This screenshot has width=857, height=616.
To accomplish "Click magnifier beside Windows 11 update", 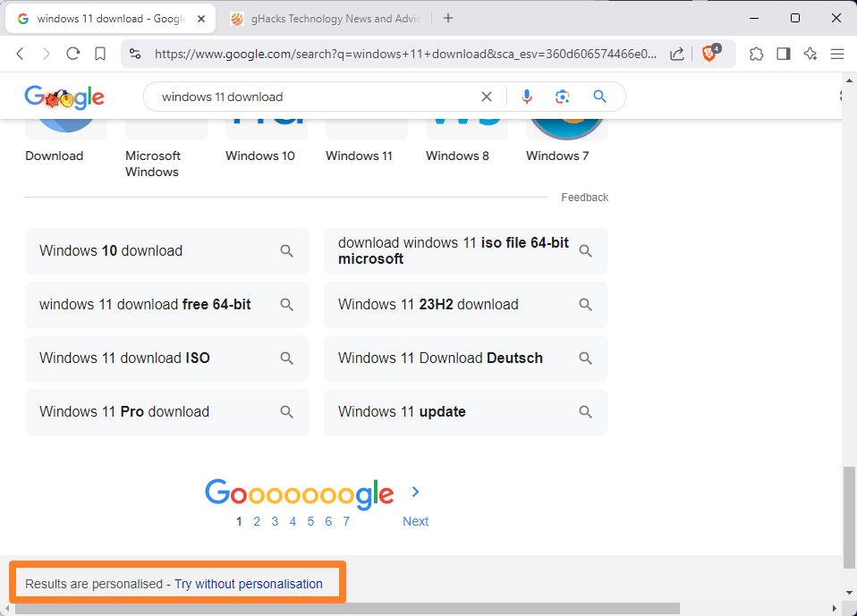I will click(x=585, y=411).
